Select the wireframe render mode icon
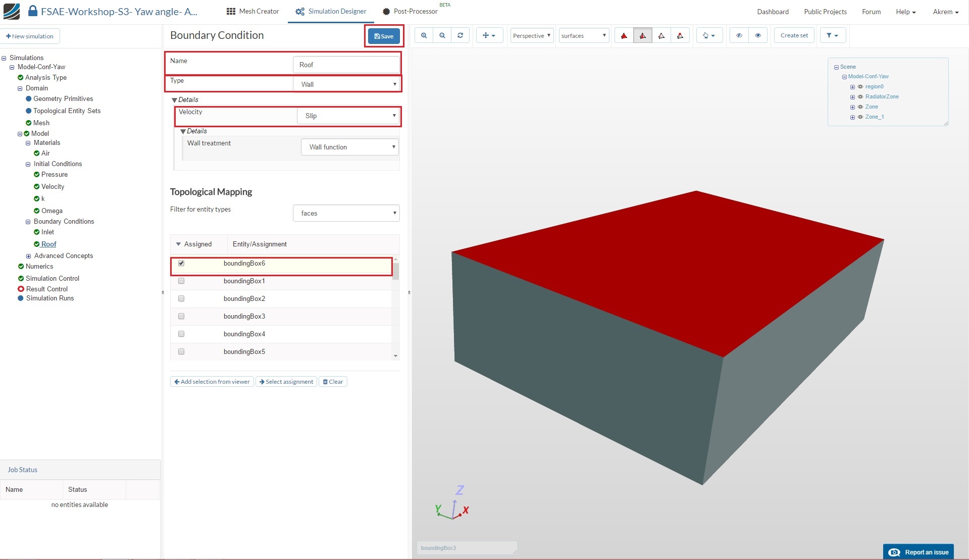Viewport: 969px width, 560px height. (x=661, y=35)
